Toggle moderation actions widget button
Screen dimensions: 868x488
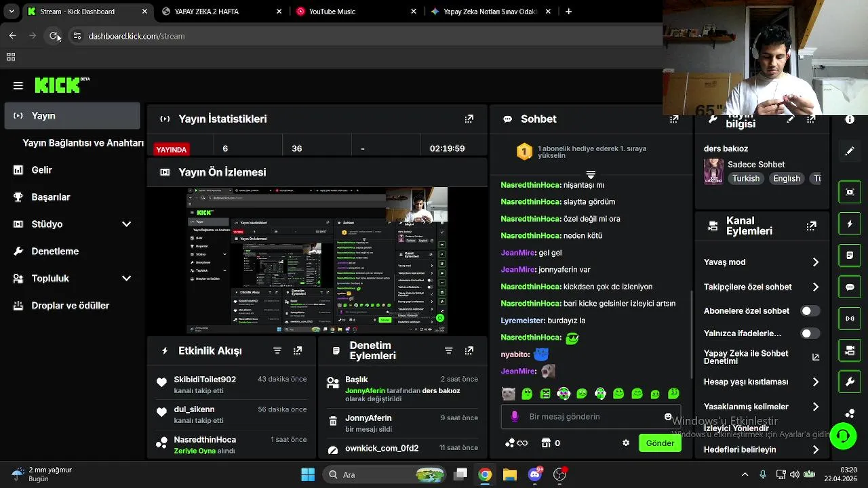(850, 256)
